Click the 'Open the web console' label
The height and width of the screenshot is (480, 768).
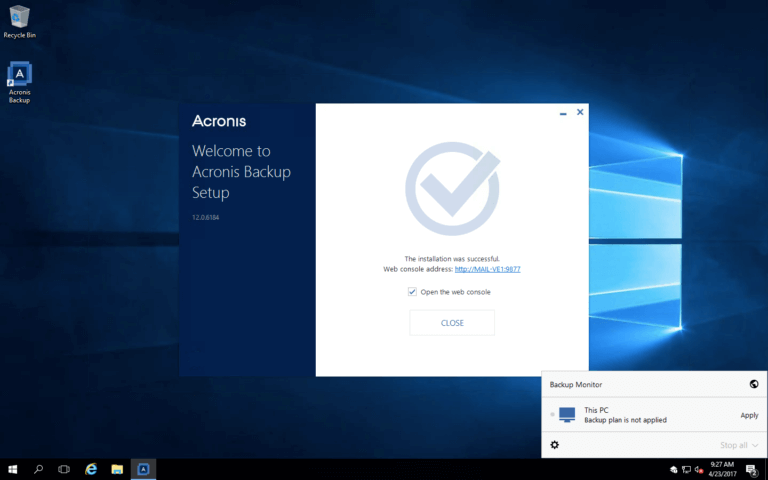click(x=456, y=292)
